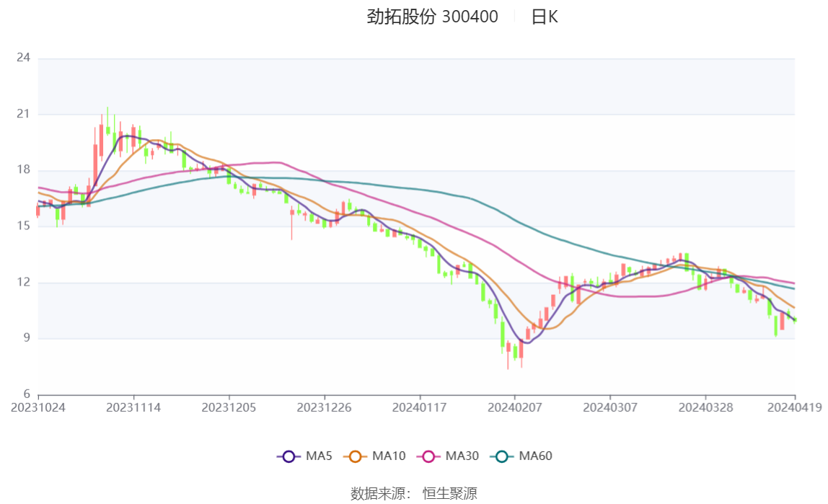The width and height of the screenshot is (828, 504).
Task: Click the 24 price label on y-axis
Action: click(x=23, y=58)
